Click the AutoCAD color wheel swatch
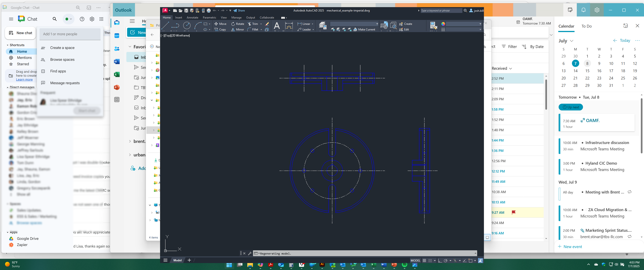The width and height of the screenshot is (644, 270). 443,24
